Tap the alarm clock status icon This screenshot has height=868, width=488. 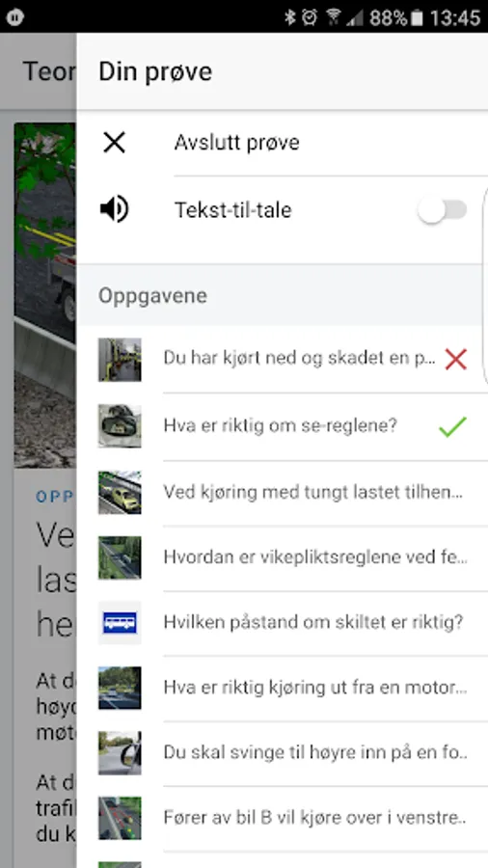tap(310, 17)
